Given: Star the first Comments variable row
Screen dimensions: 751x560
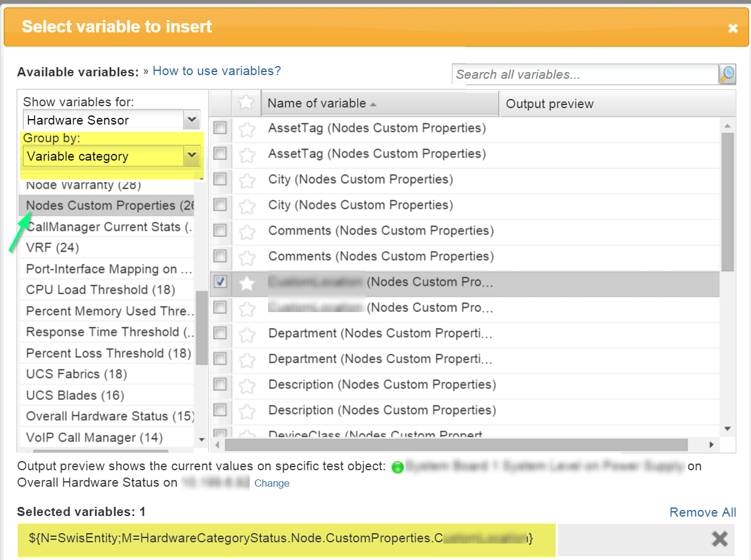Looking at the screenshot, I should pyautogui.click(x=247, y=232).
